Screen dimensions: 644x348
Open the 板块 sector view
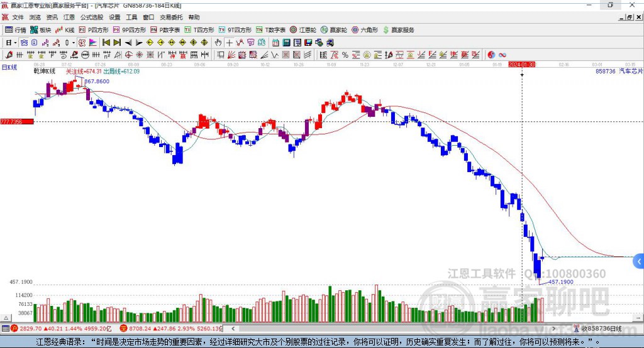click(x=40, y=30)
